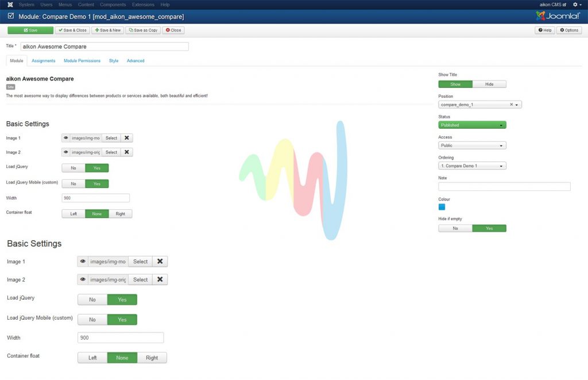Image resolution: width=588 pixels, height=380 pixels.
Task: Clear the compare_demo_1 position with x
Action: click(x=511, y=105)
